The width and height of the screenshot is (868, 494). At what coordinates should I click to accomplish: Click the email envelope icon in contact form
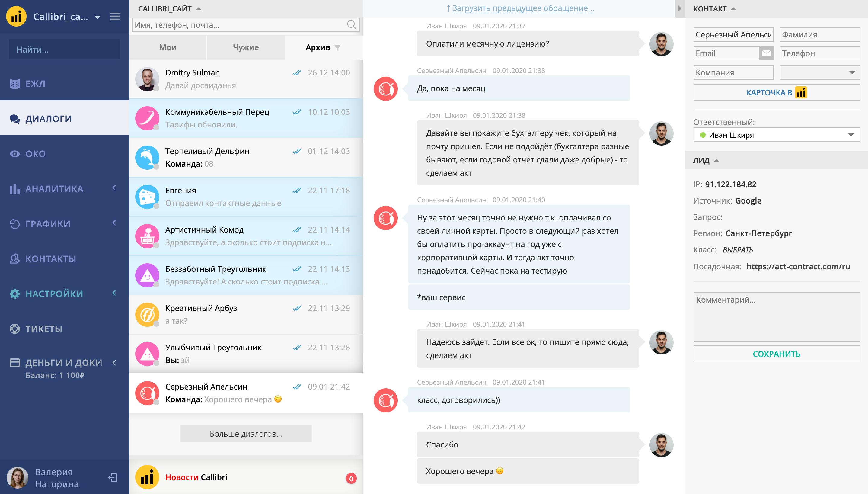766,53
